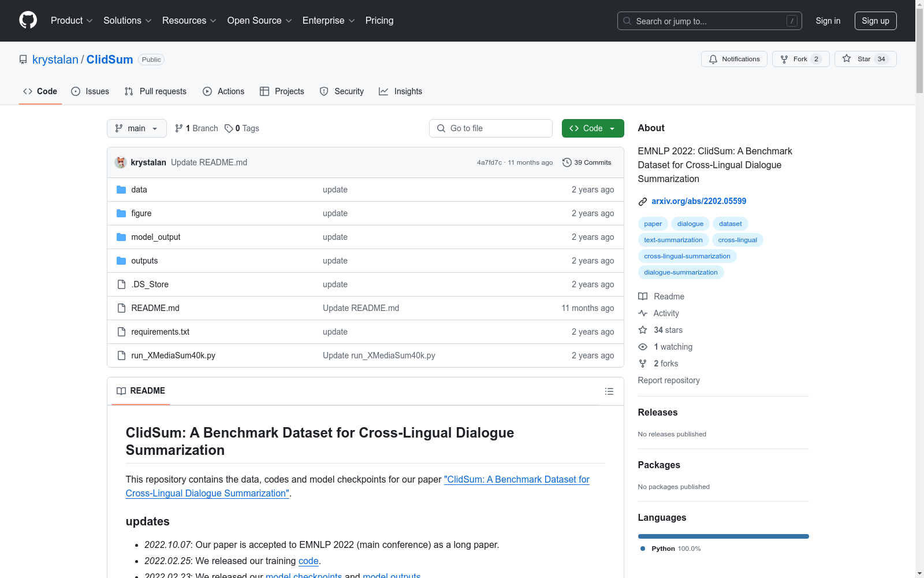Screen dimensions: 924x578
Task: View 34 stars stargazers
Action: pyautogui.click(x=661, y=330)
